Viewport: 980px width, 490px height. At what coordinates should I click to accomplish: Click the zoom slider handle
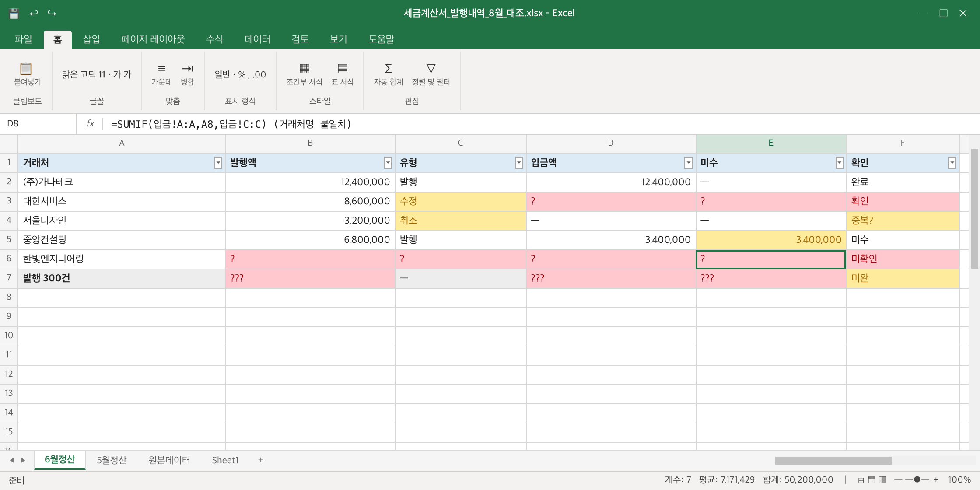pos(917,480)
